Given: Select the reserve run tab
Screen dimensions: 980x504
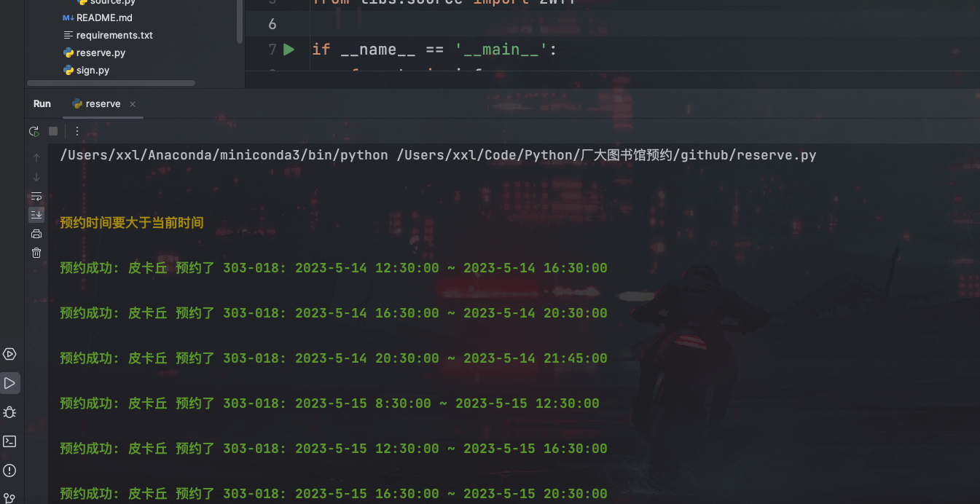Looking at the screenshot, I should coord(103,104).
